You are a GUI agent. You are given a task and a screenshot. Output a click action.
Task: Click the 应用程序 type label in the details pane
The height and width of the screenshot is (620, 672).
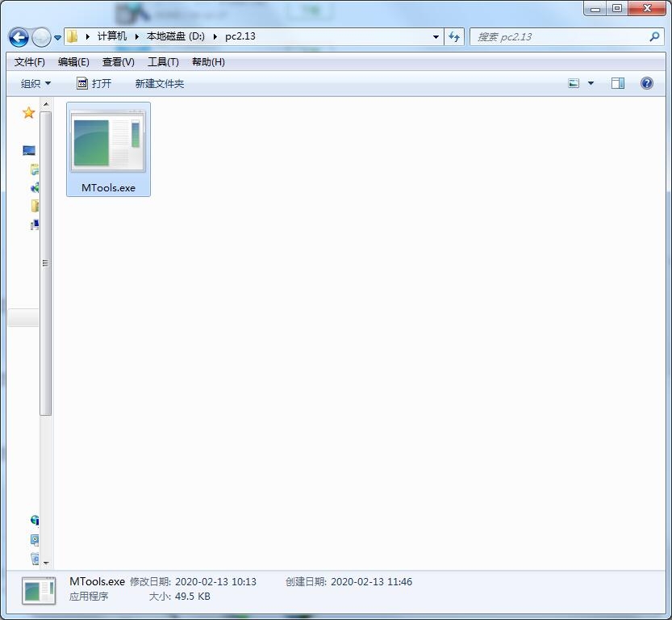click(x=89, y=597)
